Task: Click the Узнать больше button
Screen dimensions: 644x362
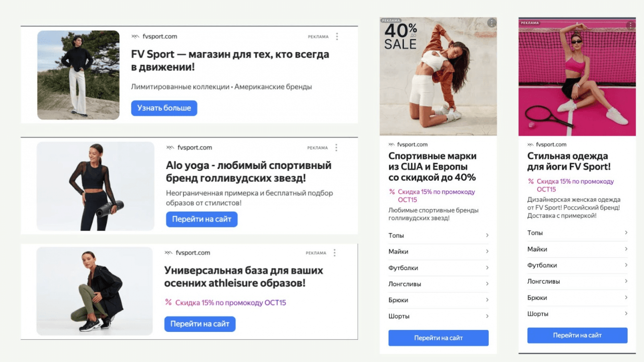Action: point(164,108)
